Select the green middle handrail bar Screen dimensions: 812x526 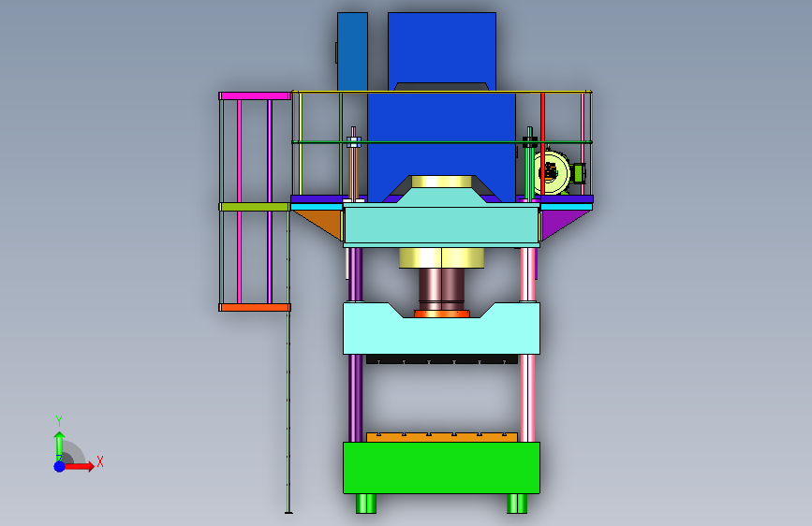tap(442, 142)
